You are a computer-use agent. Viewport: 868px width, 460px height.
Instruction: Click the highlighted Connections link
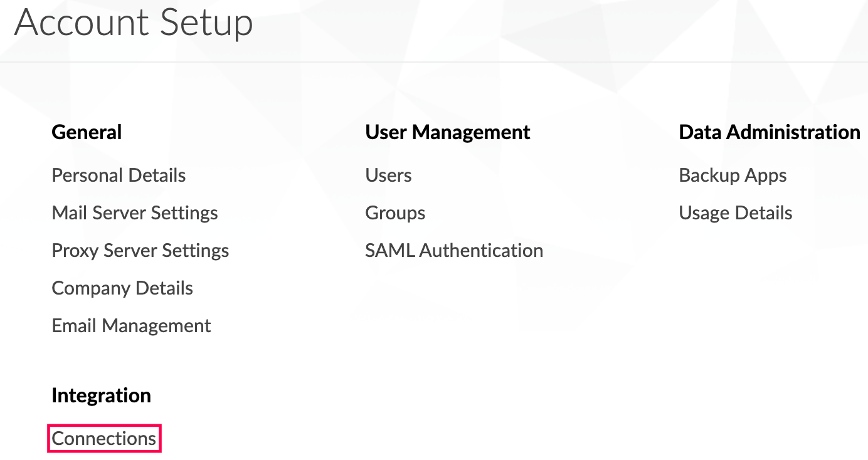104,439
